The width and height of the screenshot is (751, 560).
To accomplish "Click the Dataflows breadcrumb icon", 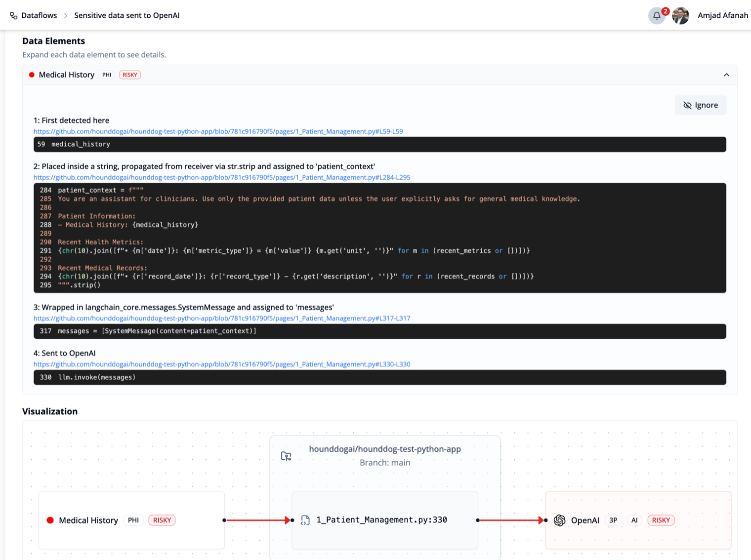I will tap(13, 16).
